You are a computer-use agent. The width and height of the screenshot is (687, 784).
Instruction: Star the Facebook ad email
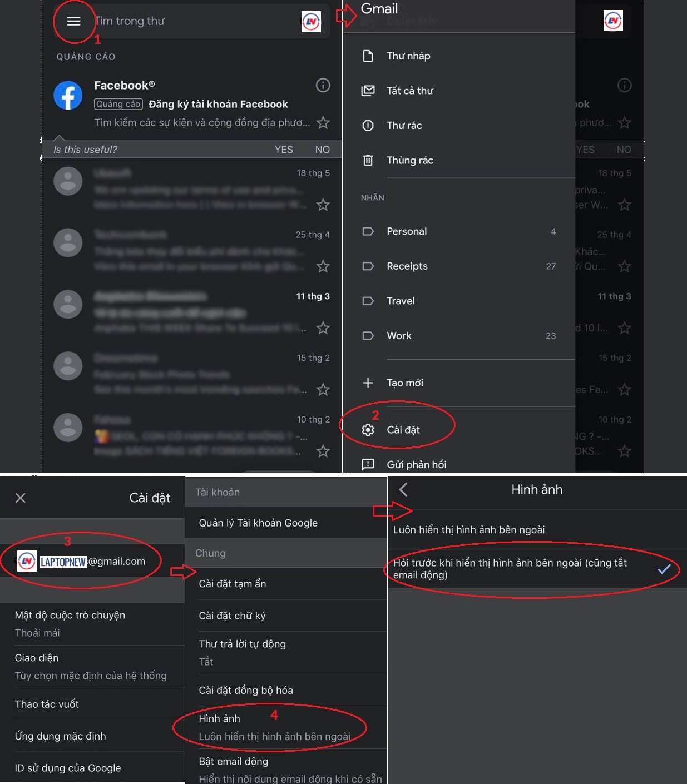pos(323,122)
